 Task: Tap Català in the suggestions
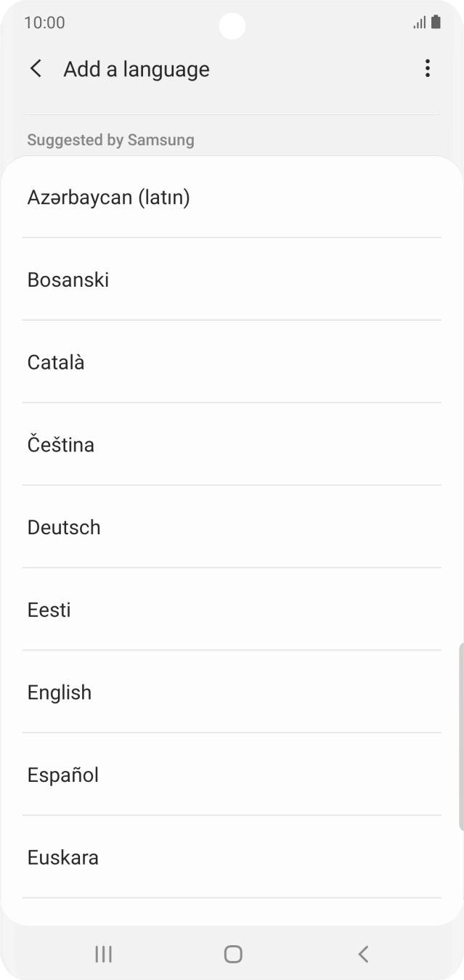pyautogui.click(x=55, y=362)
